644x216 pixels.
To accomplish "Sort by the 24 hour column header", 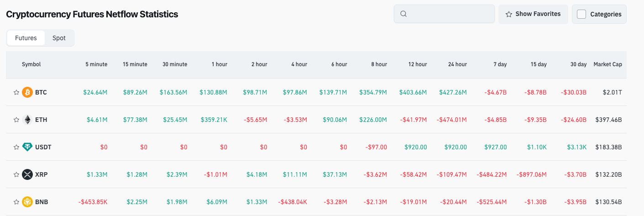I will tap(457, 64).
